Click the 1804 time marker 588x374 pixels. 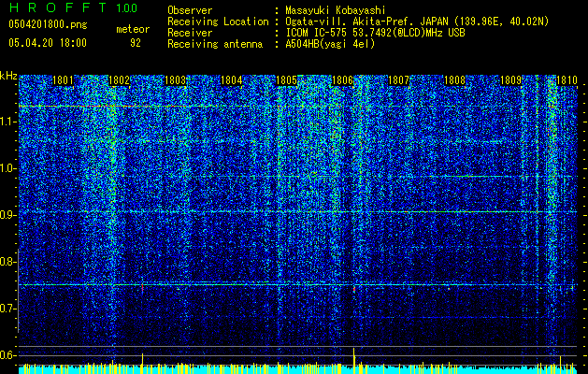click(231, 80)
